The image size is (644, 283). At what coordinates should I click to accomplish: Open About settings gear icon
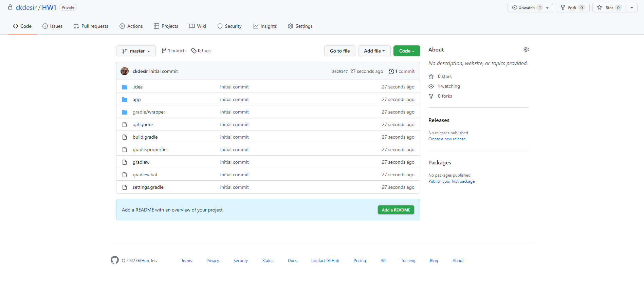[526, 49]
